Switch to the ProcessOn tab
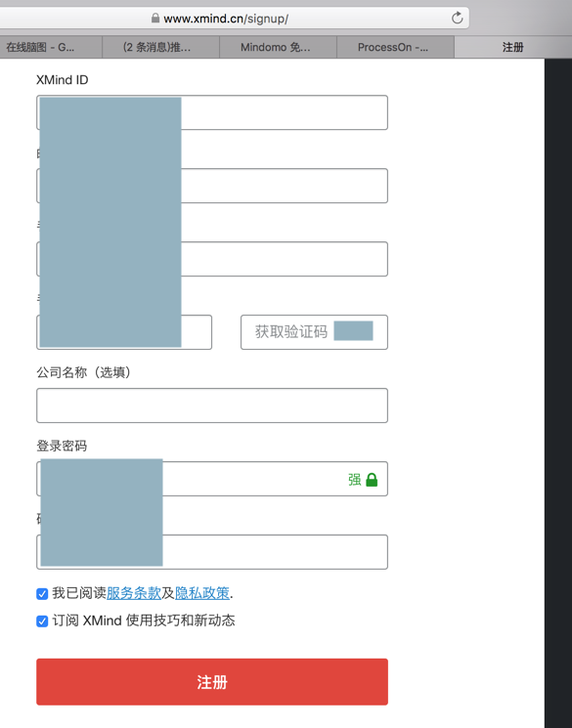The image size is (572, 728). 395,47
